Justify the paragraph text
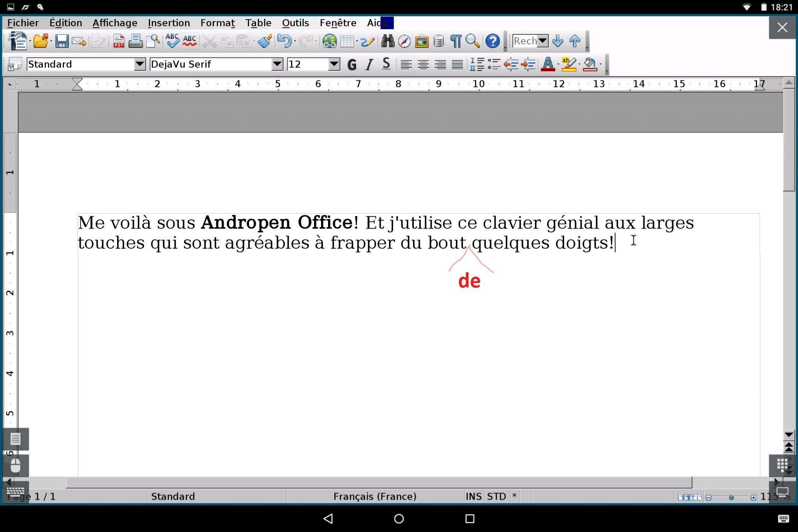Screen dimensions: 798x532 pyautogui.click(x=457, y=64)
